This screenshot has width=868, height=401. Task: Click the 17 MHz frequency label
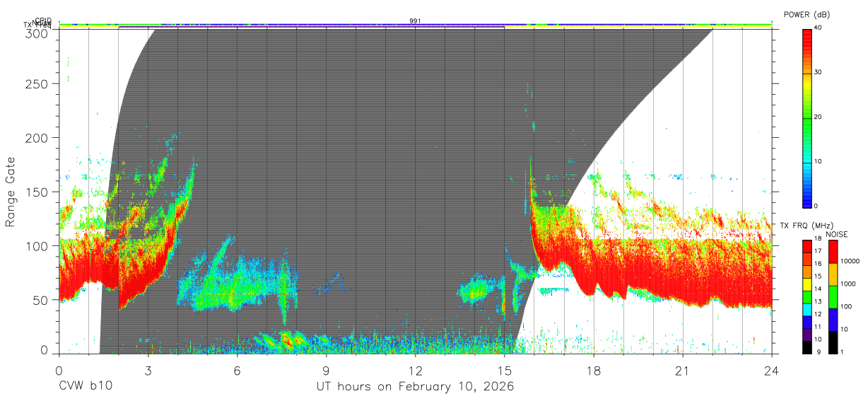click(x=818, y=251)
